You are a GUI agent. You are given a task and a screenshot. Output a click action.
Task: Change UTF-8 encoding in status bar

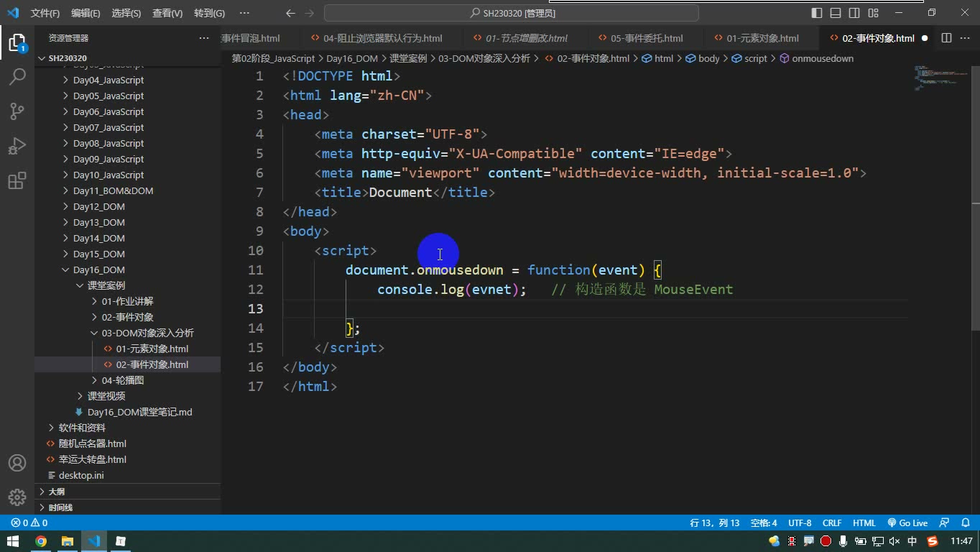click(800, 523)
